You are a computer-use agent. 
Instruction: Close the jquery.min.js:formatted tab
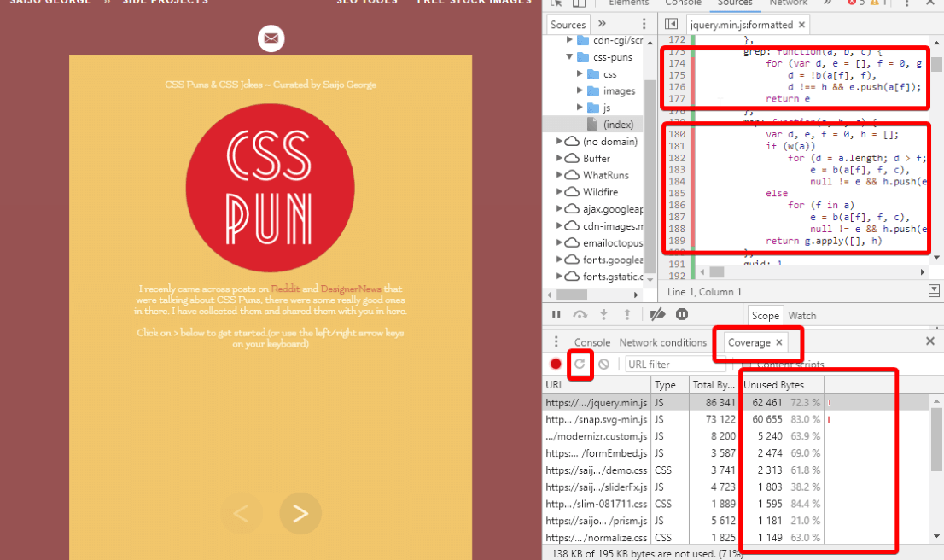click(802, 25)
